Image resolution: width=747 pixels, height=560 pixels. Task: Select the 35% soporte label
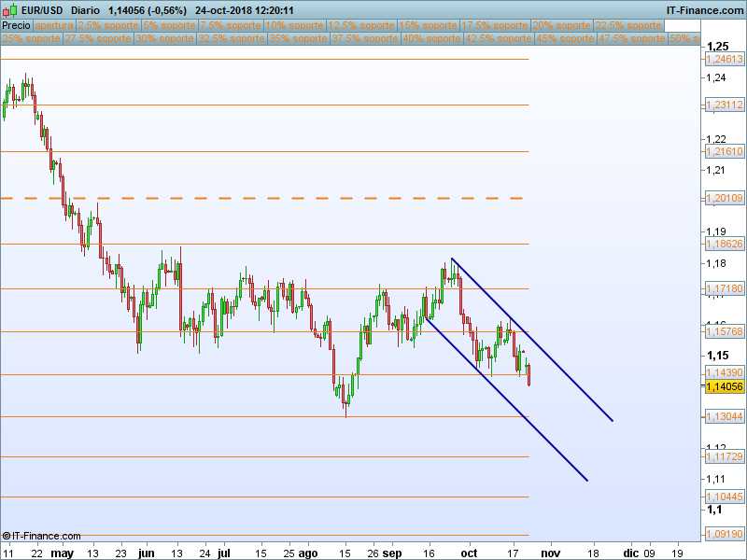298,38
